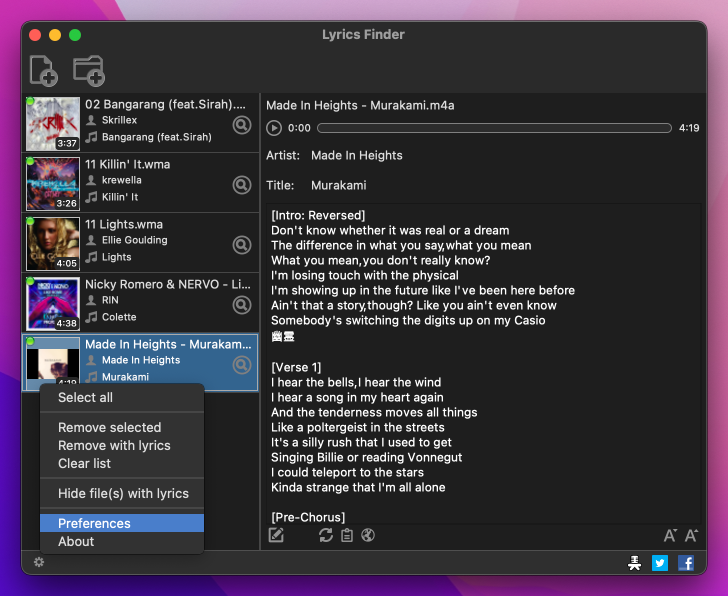Open the gear settings icon
This screenshot has width=728, height=596.
[x=39, y=562]
